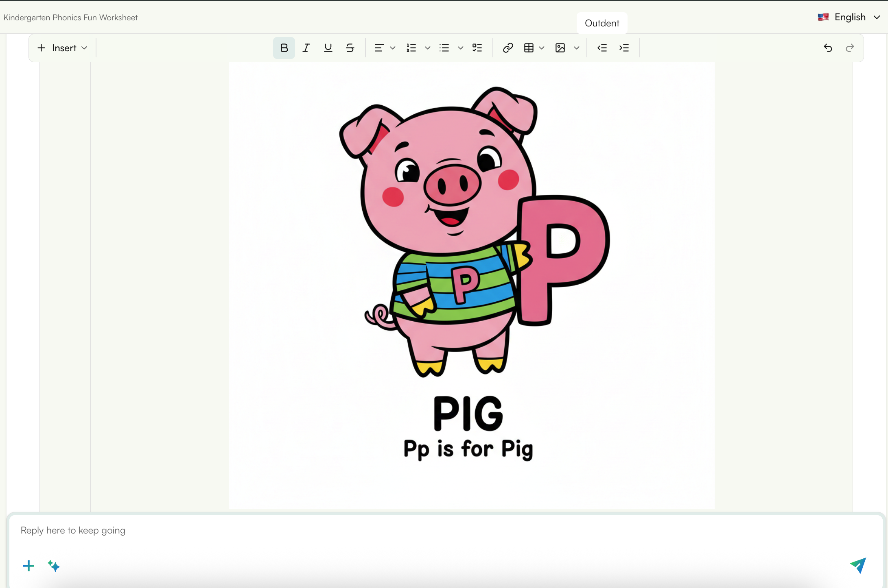
Task: Undo the last edit
Action: (x=828, y=48)
